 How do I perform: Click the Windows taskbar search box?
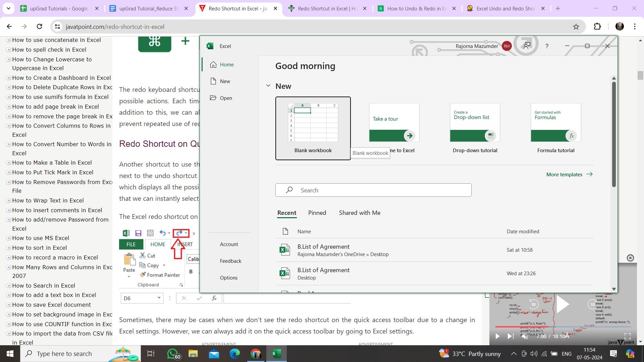(x=80, y=354)
